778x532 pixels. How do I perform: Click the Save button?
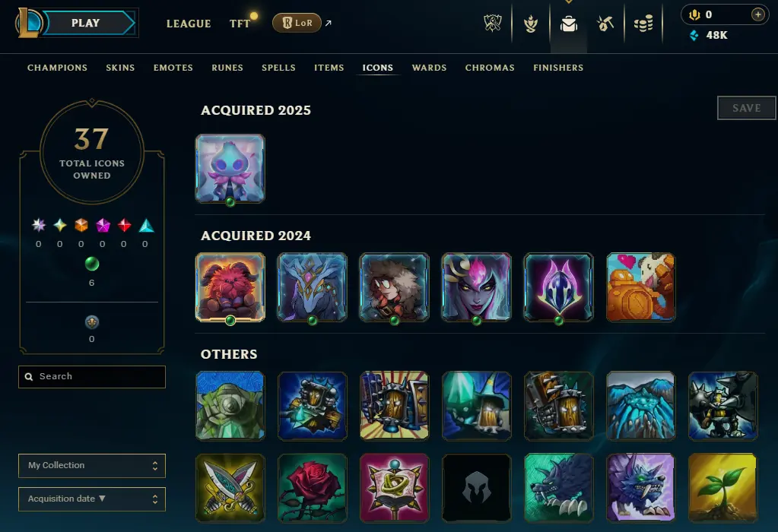tap(746, 108)
